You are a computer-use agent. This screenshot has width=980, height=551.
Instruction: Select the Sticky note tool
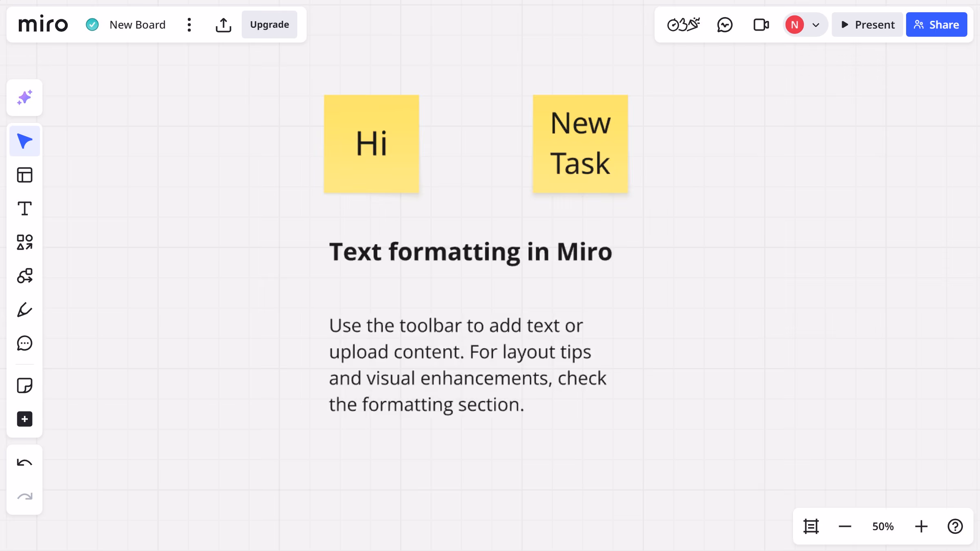[24, 385]
